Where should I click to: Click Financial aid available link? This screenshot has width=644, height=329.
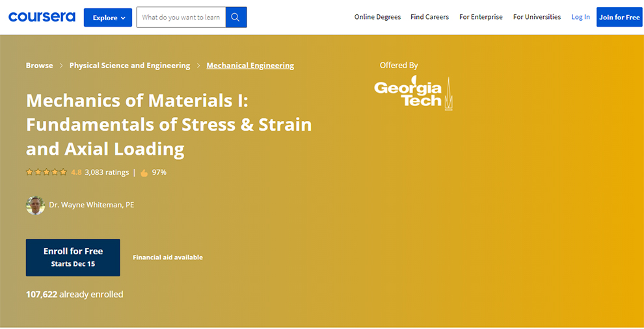tap(168, 257)
